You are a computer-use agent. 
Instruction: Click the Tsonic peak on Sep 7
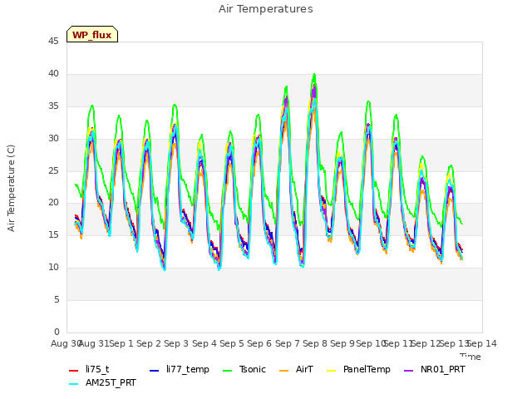tap(287, 86)
